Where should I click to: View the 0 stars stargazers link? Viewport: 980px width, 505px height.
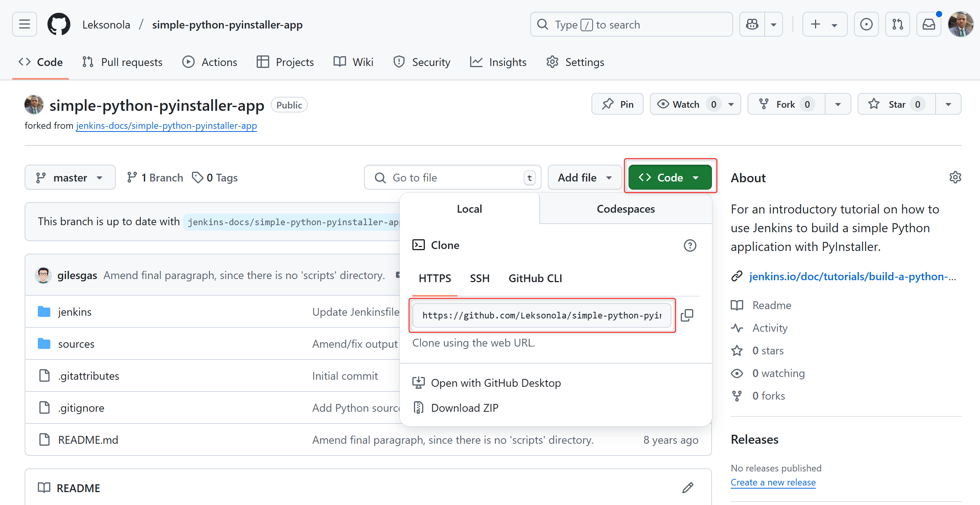tap(757, 350)
